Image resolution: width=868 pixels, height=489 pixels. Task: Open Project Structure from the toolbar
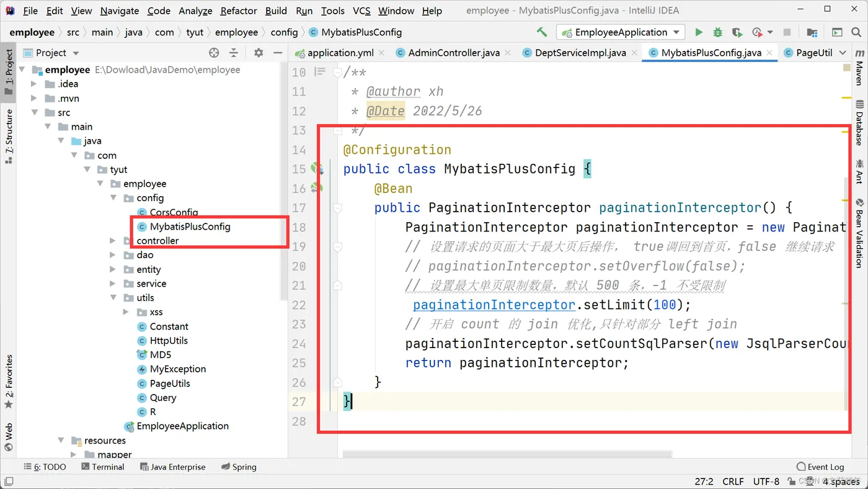(x=812, y=32)
